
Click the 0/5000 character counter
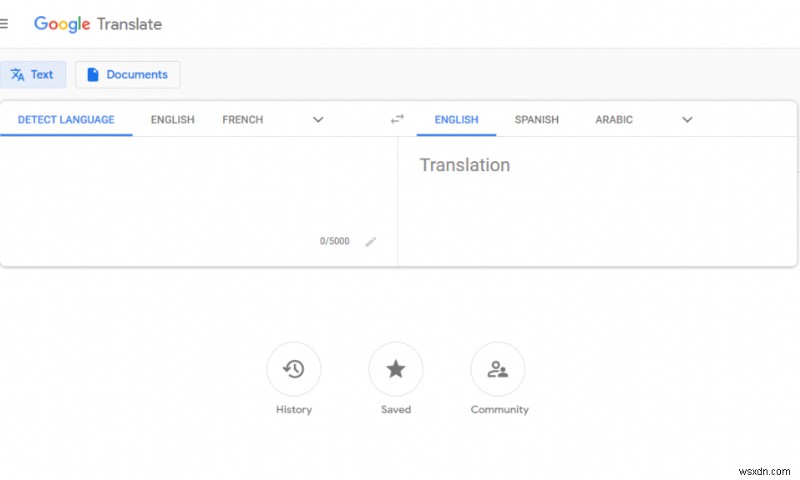tap(334, 241)
